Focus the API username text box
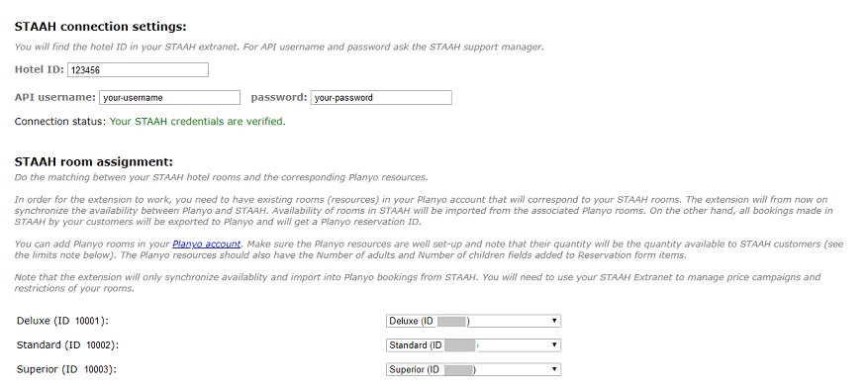The image size is (868, 390). click(x=170, y=97)
